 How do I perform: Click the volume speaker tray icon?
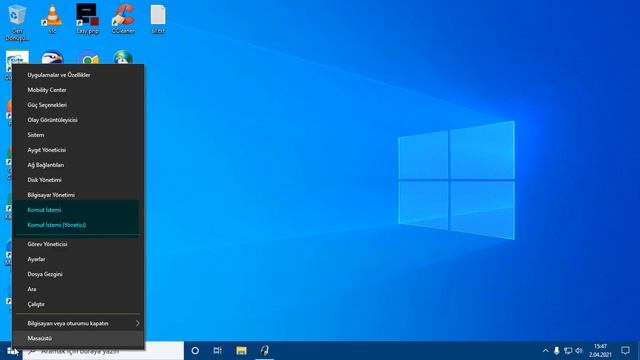[579, 351]
